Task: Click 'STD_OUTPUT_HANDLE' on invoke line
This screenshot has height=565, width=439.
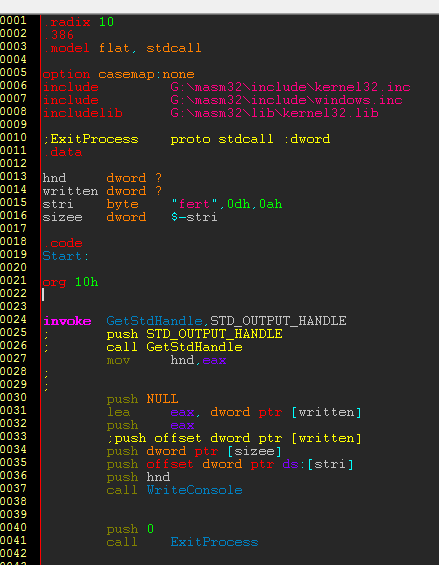Action: (x=278, y=321)
